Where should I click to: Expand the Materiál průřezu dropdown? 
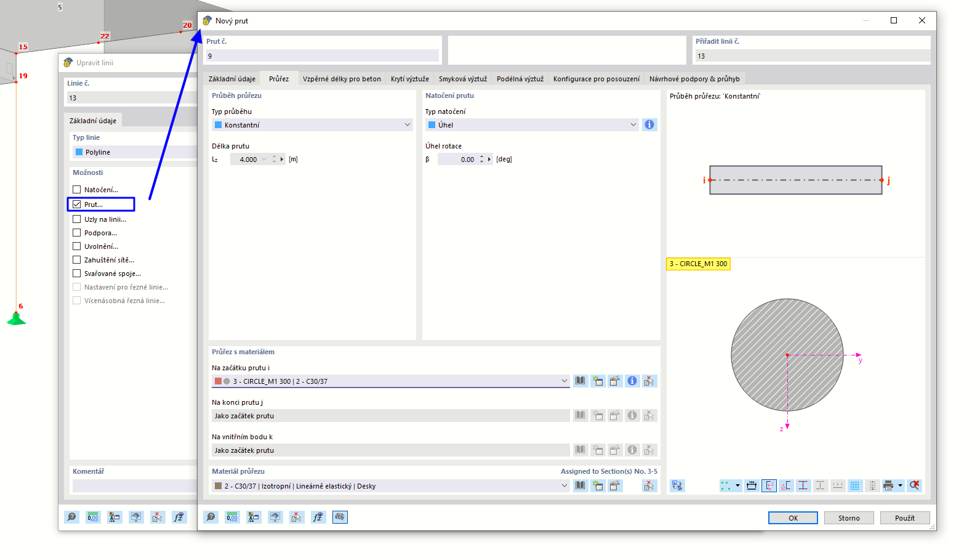(564, 486)
